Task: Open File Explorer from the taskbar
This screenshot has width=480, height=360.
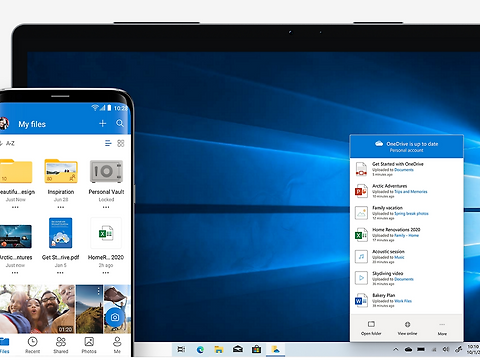Action: (x=219, y=349)
